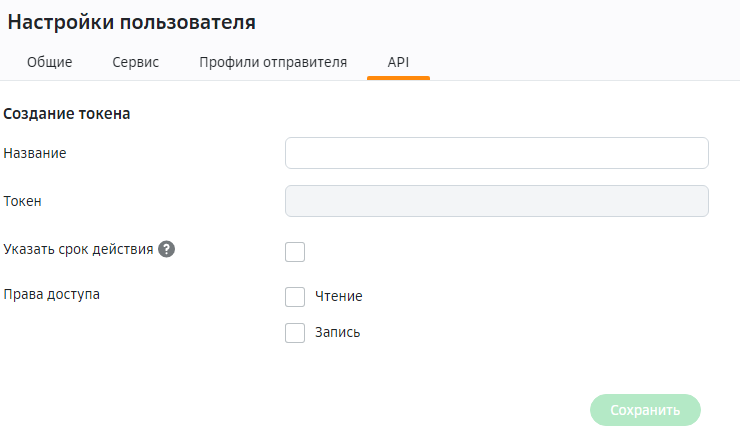Go to the Профили отправителя tab
The height and width of the screenshot is (442, 740).
(x=273, y=62)
